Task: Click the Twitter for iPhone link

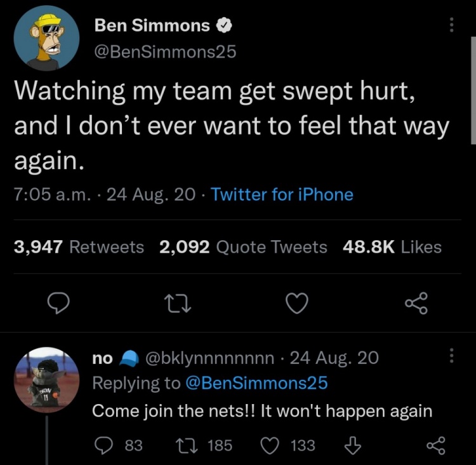Action: tap(282, 194)
